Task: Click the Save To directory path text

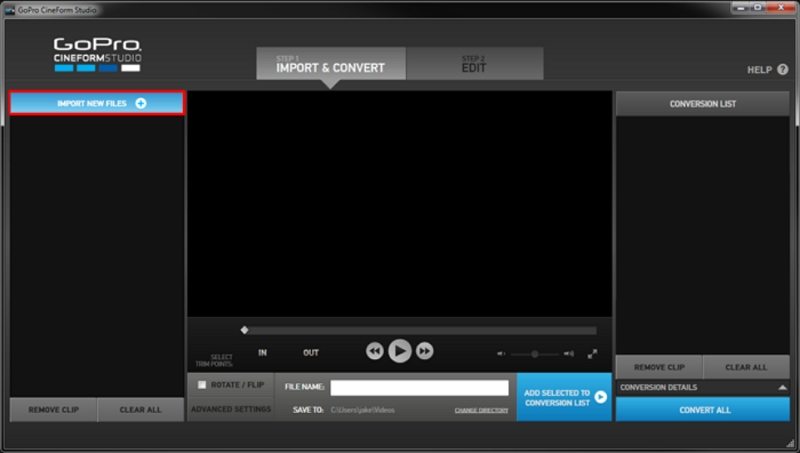Action: pyautogui.click(x=362, y=410)
